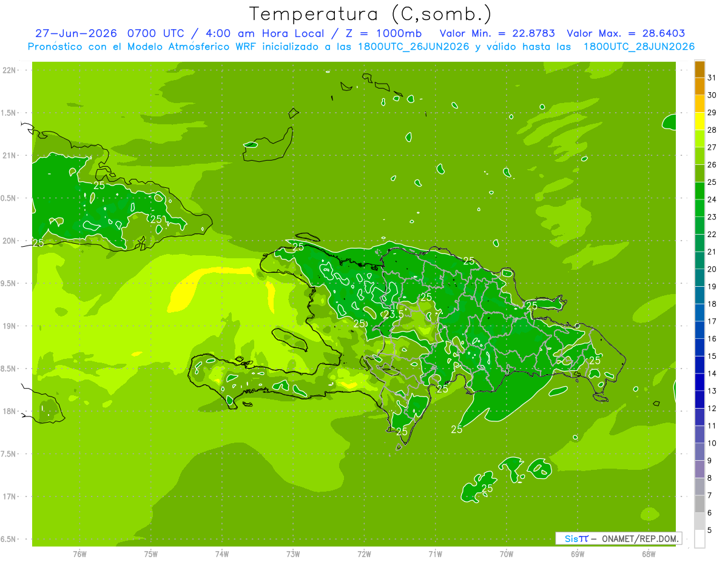
Task: Click the title "Temperatura (C,somb.)"
Action: (371, 14)
